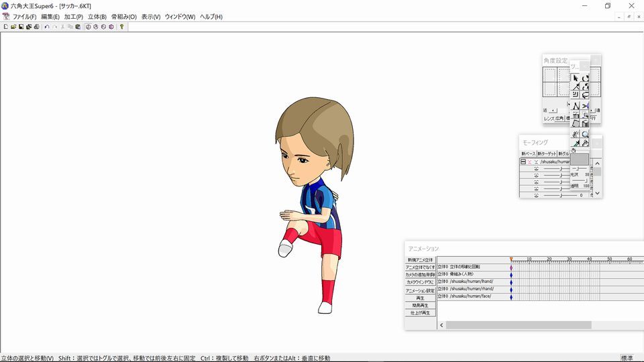The height and width of the screenshot is (362, 644).
Task: Click the purple cube view icon in toolbar
Action: tap(111, 27)
